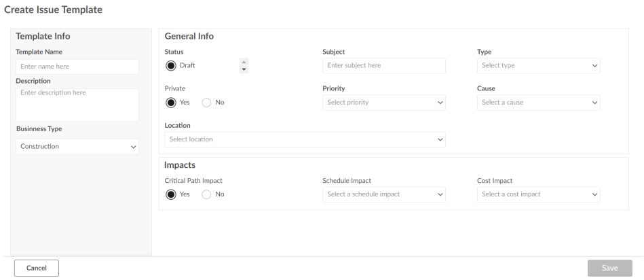Open the Type dropdown

(538, 65)
